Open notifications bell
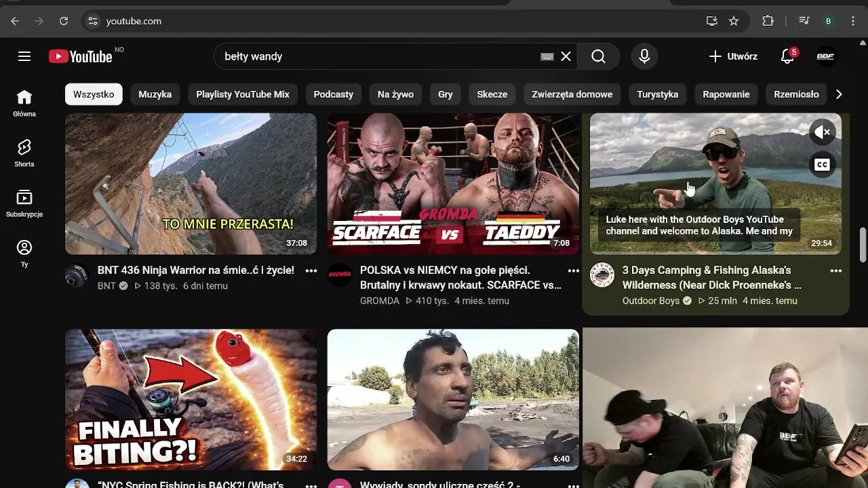The height and width of the screenshot is (488, 868). click(x=787, y=56)
